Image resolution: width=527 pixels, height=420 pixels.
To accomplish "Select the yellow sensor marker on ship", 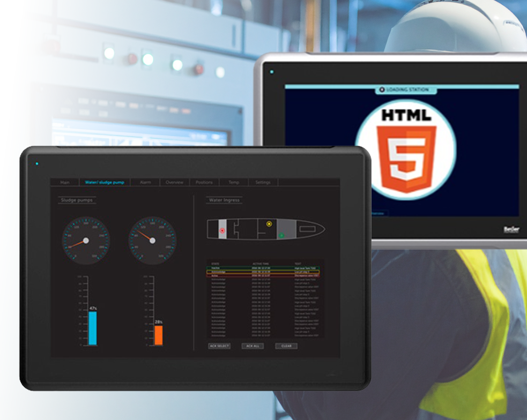I will click(x=269, y=223).
